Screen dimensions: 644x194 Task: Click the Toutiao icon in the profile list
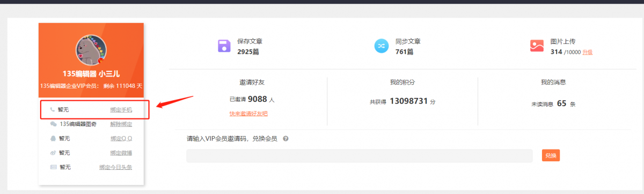coord(53,167)
